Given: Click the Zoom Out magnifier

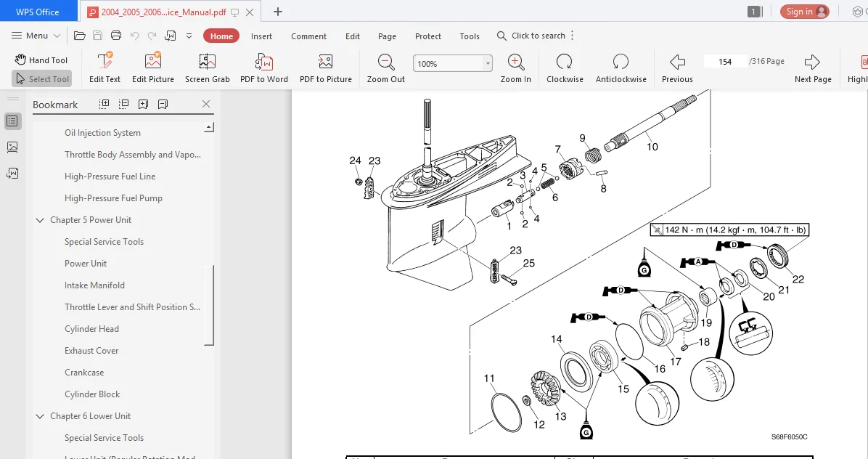Looking at the screenshot, I should pos(386,68).
